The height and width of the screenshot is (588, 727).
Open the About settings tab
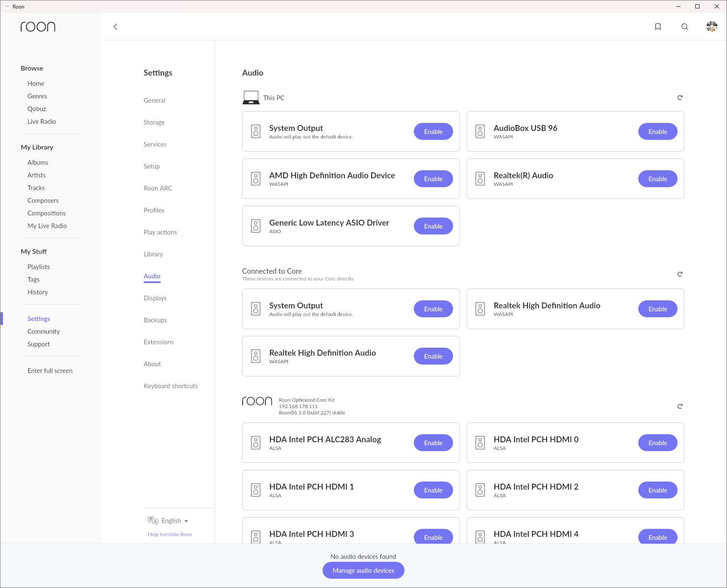pos(152,364)
